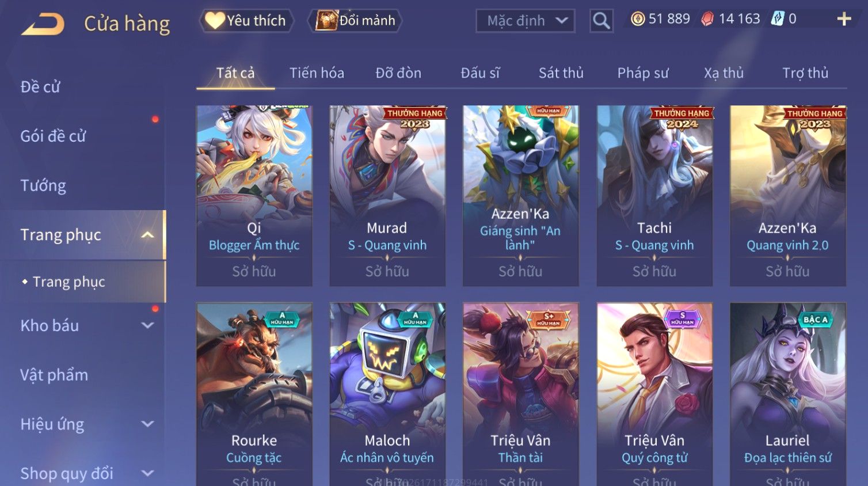Click the chest icon on Đổi mảnh
This screenshot has height=486, width=868.
[x=326, y=21]
